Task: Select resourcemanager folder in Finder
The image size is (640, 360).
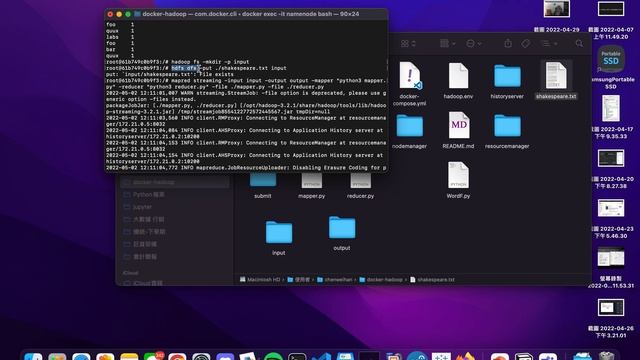Action: [507, 131]
